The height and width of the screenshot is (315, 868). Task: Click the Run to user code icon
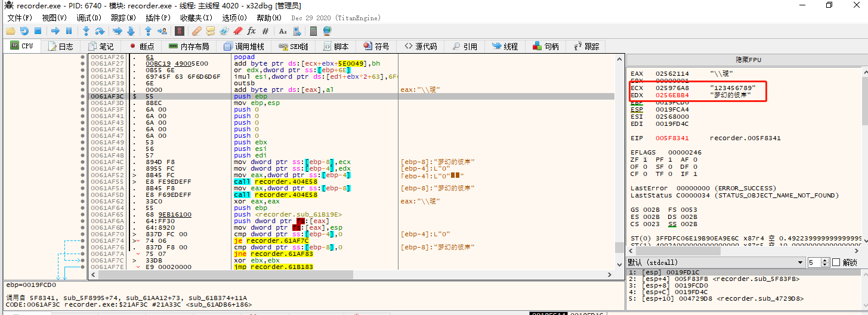tap(162, 31)
